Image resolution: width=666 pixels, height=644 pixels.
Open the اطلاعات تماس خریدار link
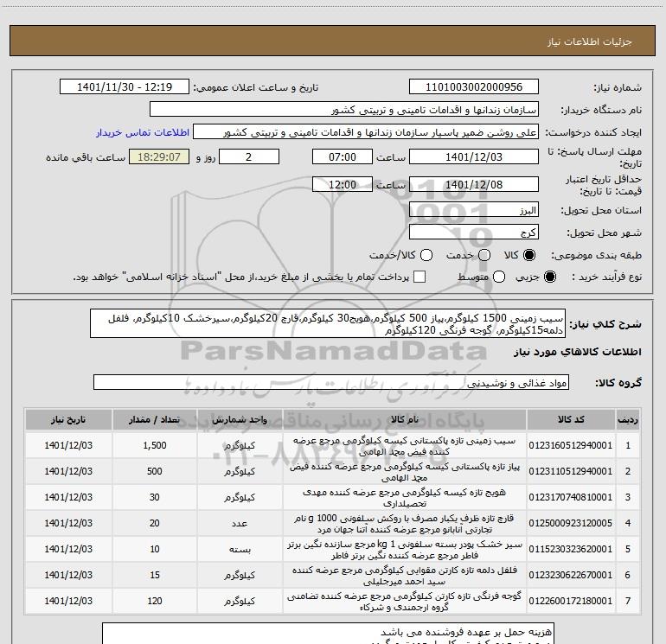click(143, 132)
